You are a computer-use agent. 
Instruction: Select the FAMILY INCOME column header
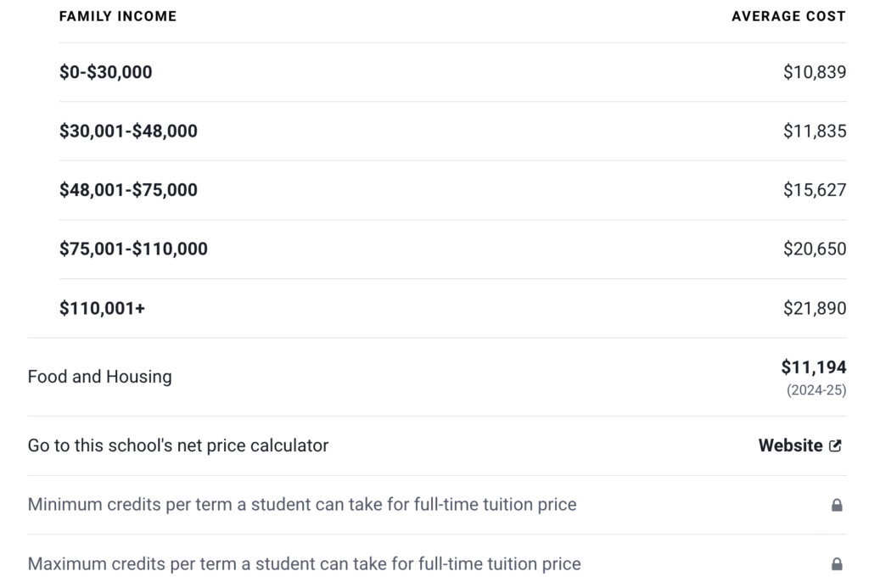tap(117, 15)
